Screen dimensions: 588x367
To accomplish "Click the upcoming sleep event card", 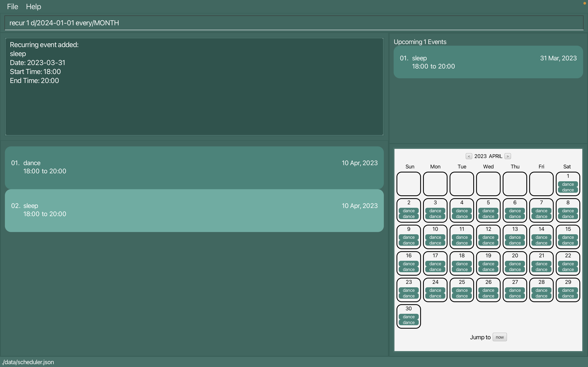I will click(x=488, y=62).
